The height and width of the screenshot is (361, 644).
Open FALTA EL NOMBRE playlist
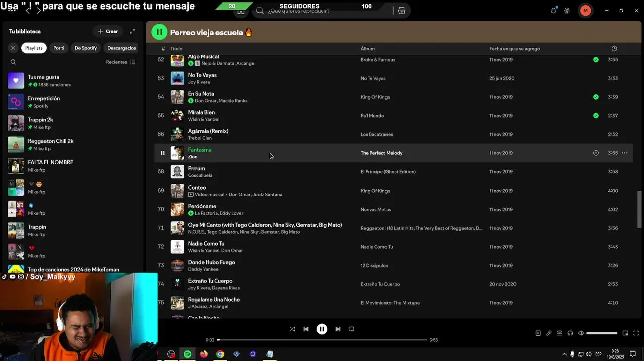click(x=73, y=166)
